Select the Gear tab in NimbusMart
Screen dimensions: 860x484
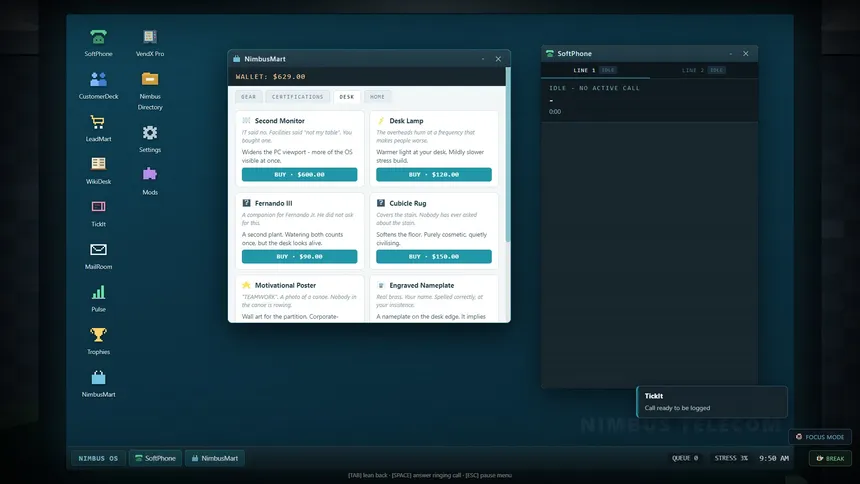[x=248, y=97]
